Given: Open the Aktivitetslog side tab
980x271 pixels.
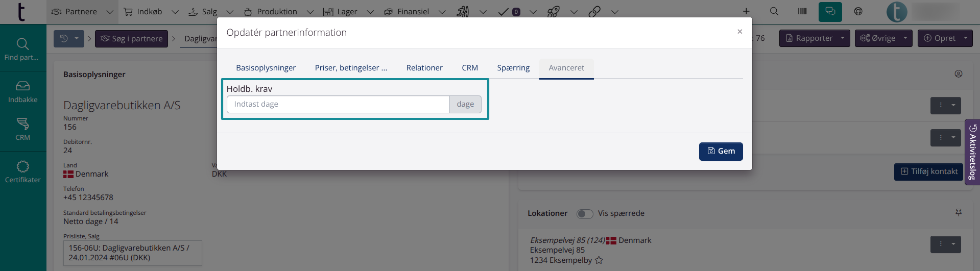Looking at the screenshot, I should pyautogui.click(x=972, y=152).
